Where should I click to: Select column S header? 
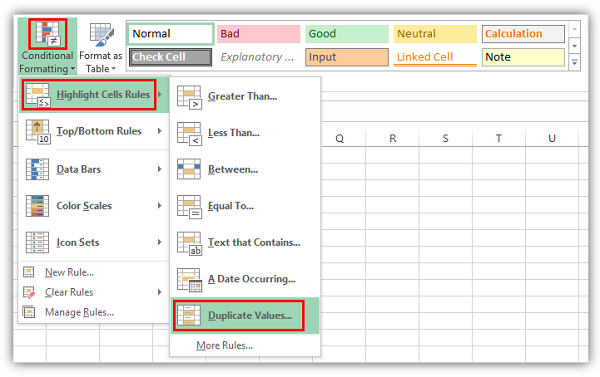coord(445,138)
